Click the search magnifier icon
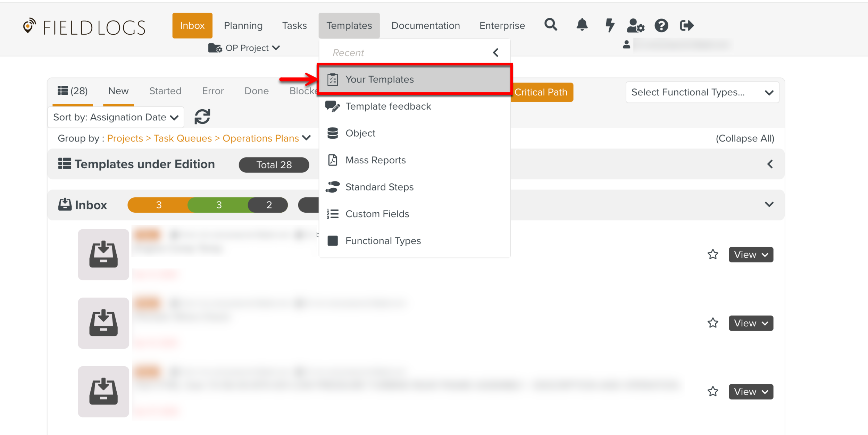The width and height of the screenshot is (868, 435). tap(551, 25)
